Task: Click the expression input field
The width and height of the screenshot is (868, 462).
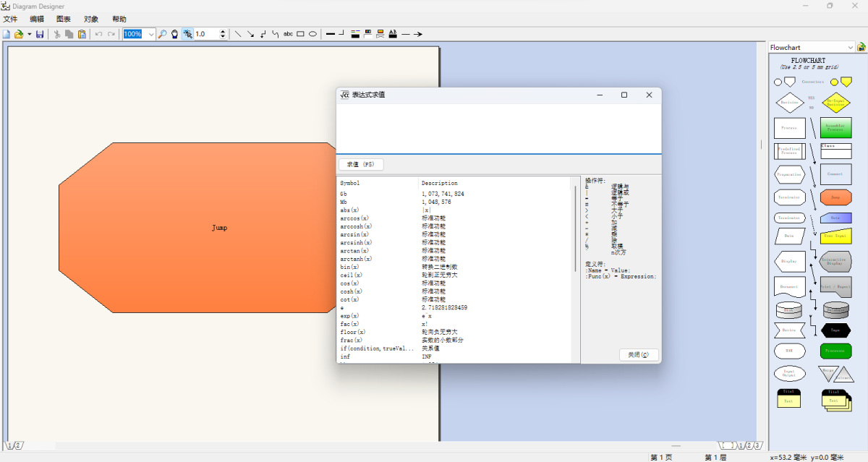Action: click(498, 129)
